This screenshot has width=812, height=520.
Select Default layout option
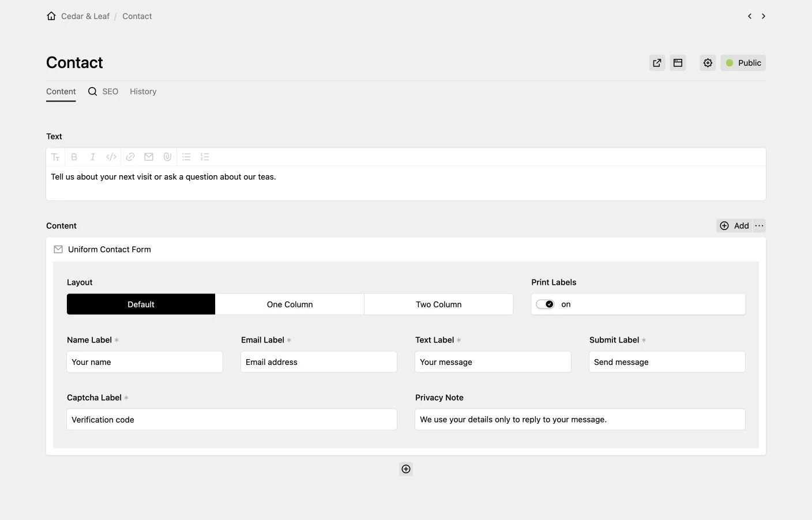tap(141, 304)
